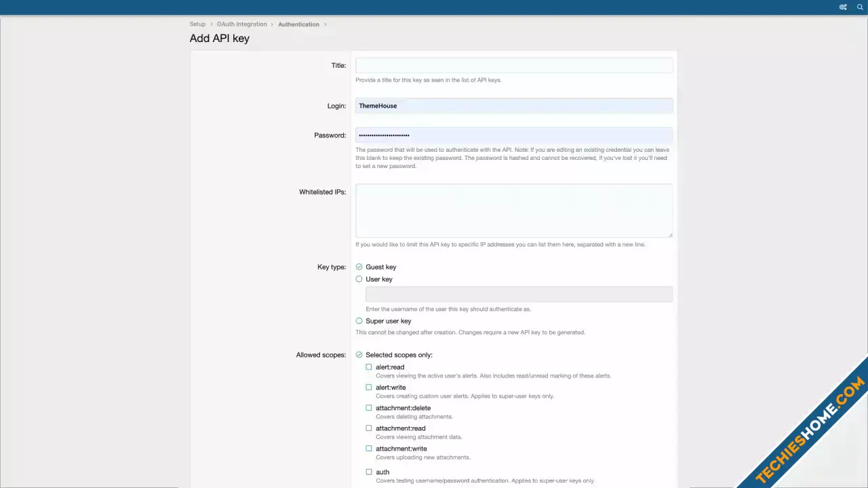
Task: Click the 'Key type:' label
Action: coord(332,267)
